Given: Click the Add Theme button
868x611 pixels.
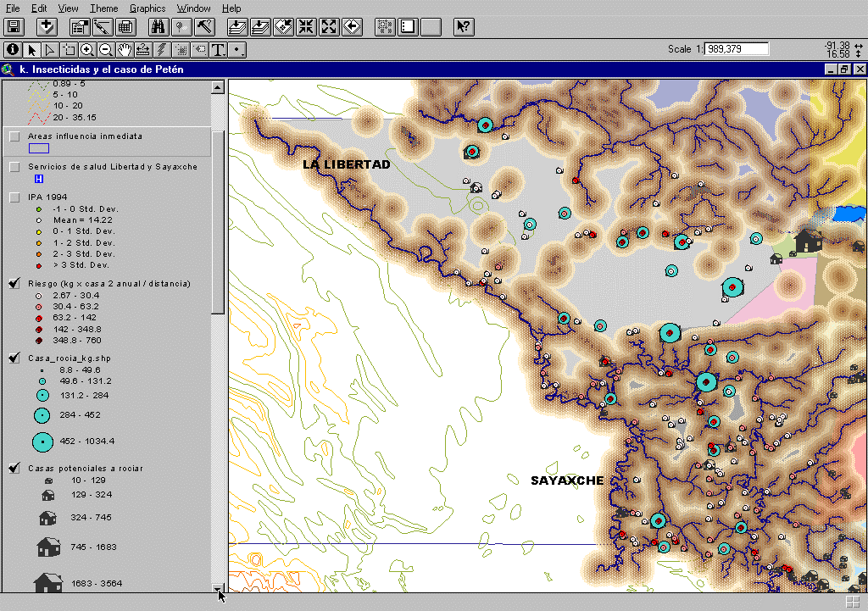Looking at the screenshot, I should click(47, 27).
